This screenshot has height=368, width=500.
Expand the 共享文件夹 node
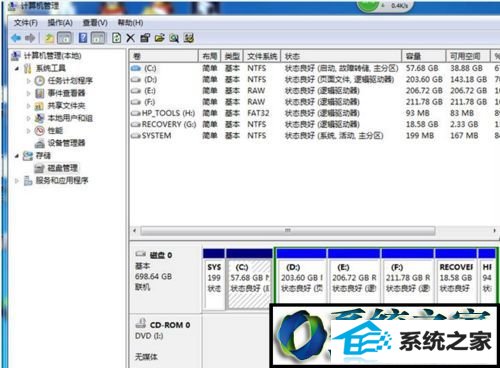click(x=28, y=106)
